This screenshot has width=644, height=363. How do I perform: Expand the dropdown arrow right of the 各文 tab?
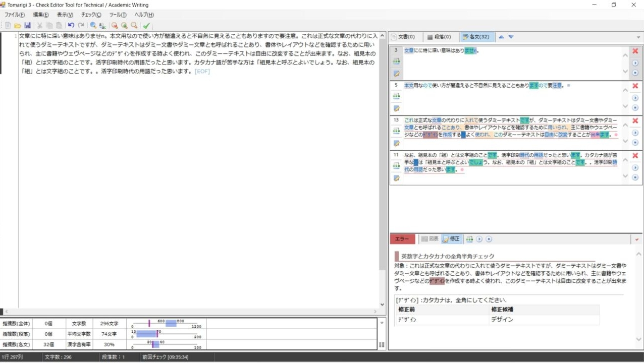coord(637,36)
